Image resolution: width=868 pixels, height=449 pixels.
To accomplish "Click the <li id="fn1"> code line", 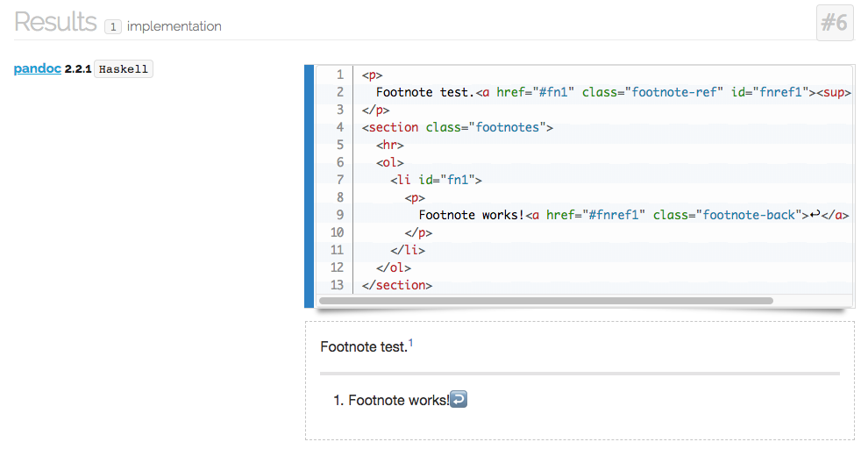I will [436, 180].
